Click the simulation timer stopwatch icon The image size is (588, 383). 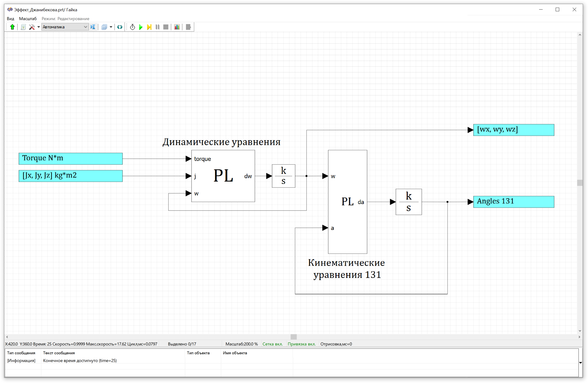pos(132,27)
